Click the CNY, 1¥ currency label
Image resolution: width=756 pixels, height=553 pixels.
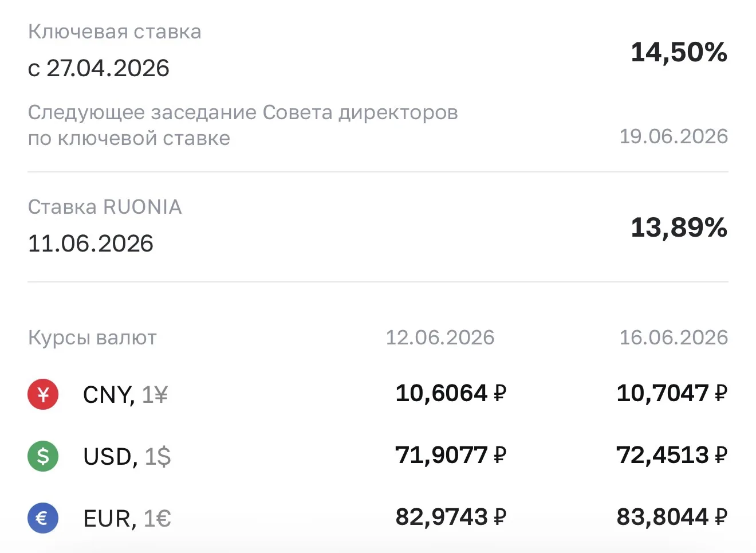[x=125, y=395]
